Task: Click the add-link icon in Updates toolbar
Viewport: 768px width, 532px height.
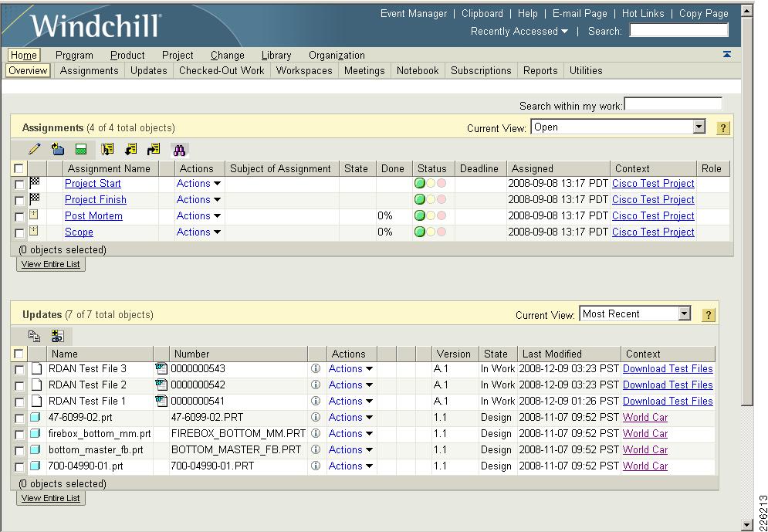Action: point(58,336)
